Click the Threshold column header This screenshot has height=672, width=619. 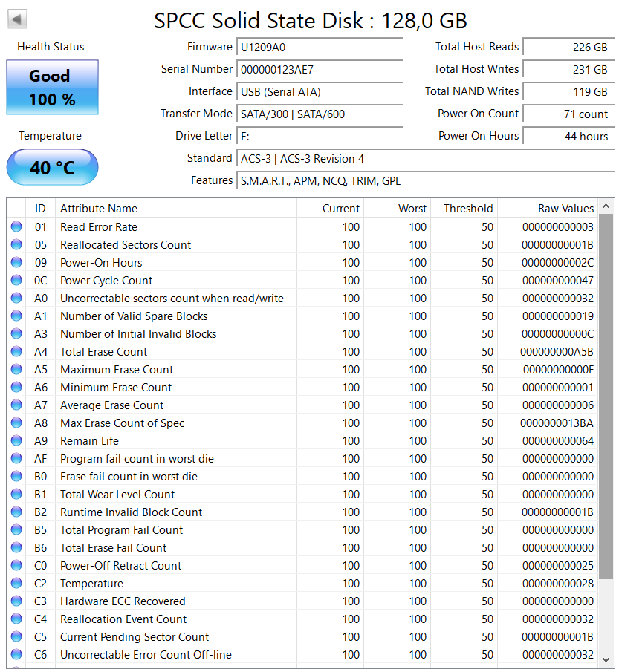467,209
